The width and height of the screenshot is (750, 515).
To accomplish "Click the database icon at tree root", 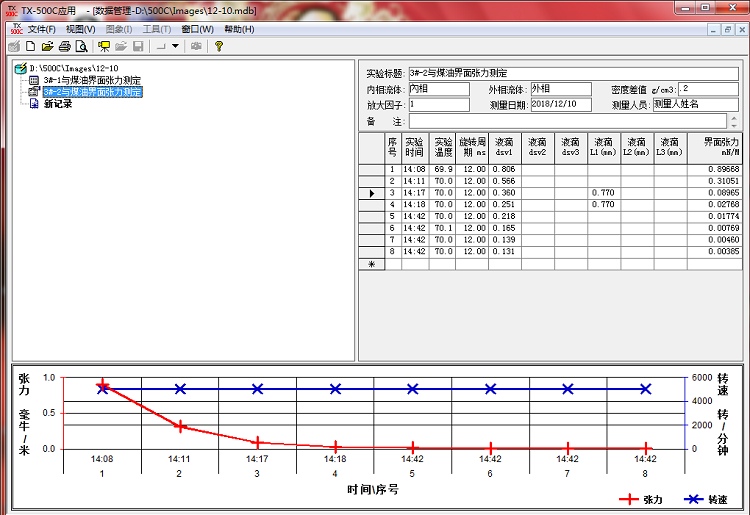I will tap(20, 68).
